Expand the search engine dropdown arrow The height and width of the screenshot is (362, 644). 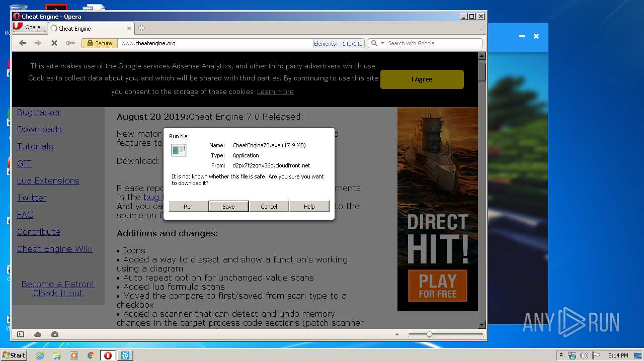point(382,43)
